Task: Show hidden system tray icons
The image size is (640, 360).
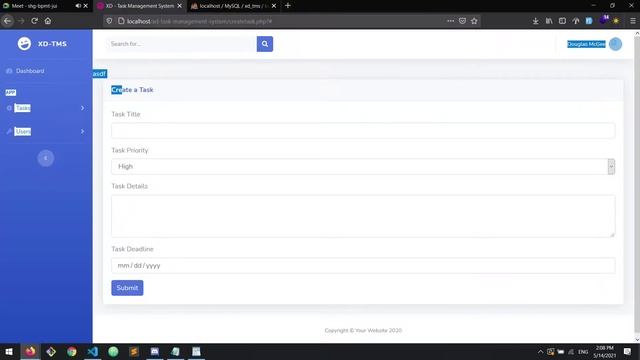Action: [540, 352]
